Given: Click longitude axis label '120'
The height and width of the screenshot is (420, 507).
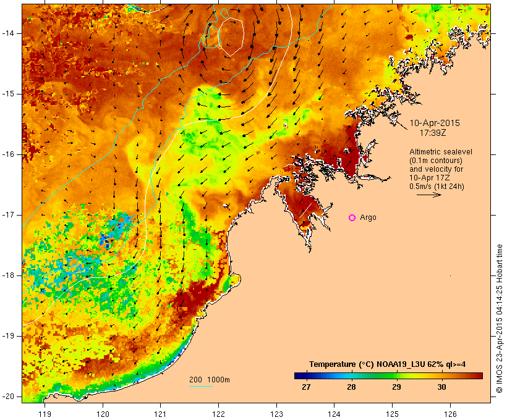Looking at the screenshot, I should [103, 414].
